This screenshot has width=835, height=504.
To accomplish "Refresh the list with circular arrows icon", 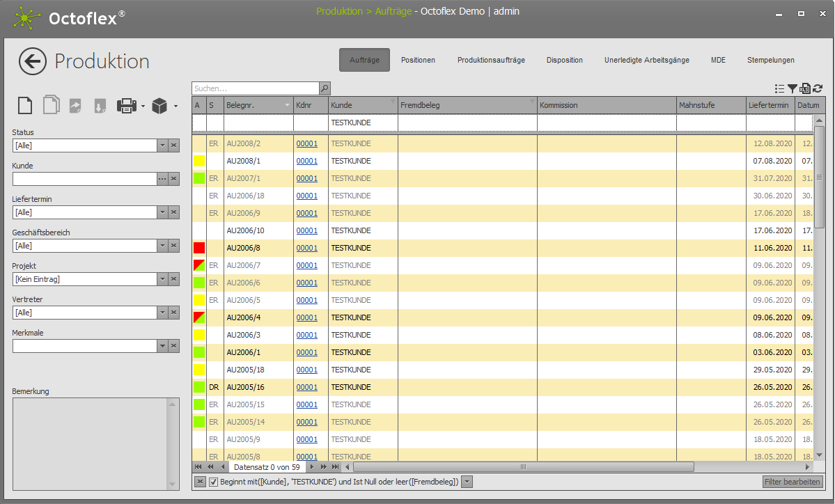I will 818,88.
